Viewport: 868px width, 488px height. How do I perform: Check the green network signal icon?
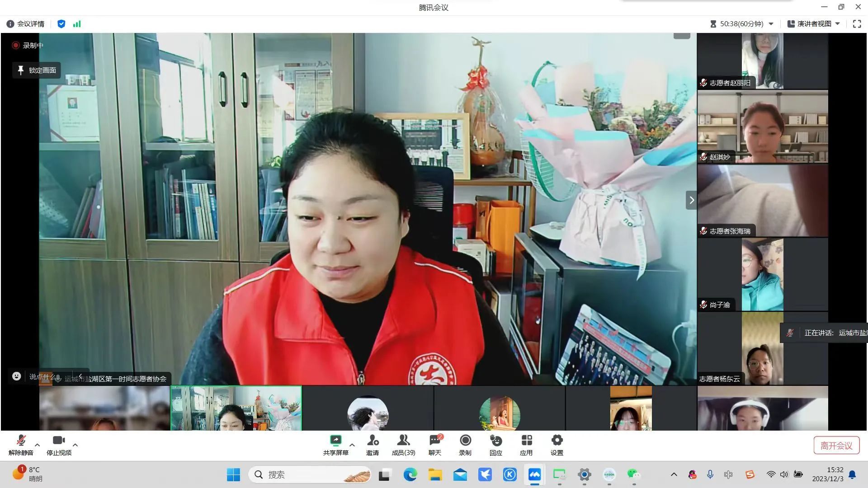(77, 24)
